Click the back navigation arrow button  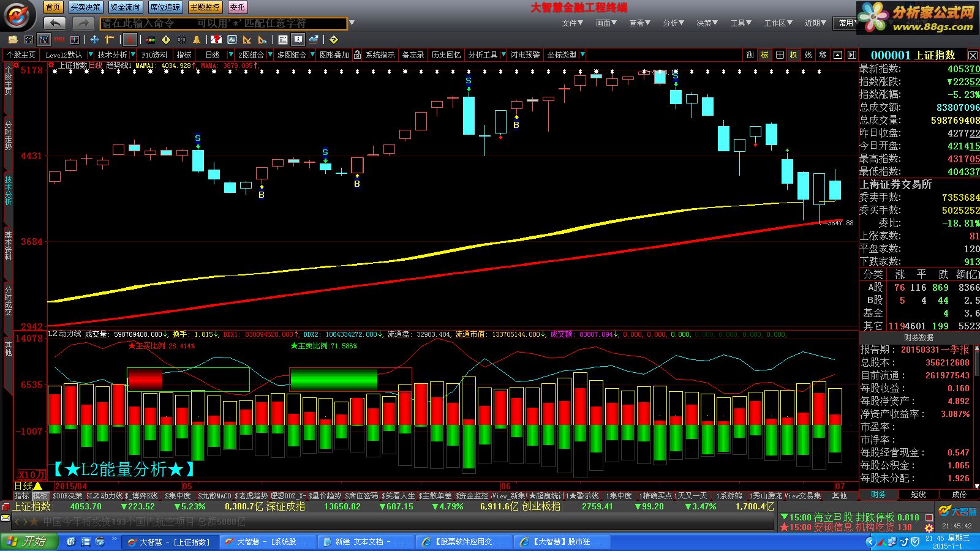coord(55,23)
